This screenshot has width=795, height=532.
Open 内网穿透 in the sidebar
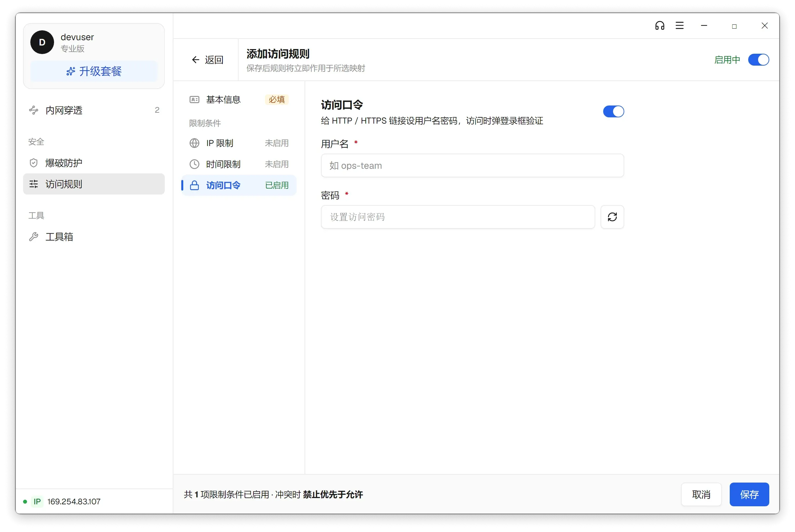[94, 110]
